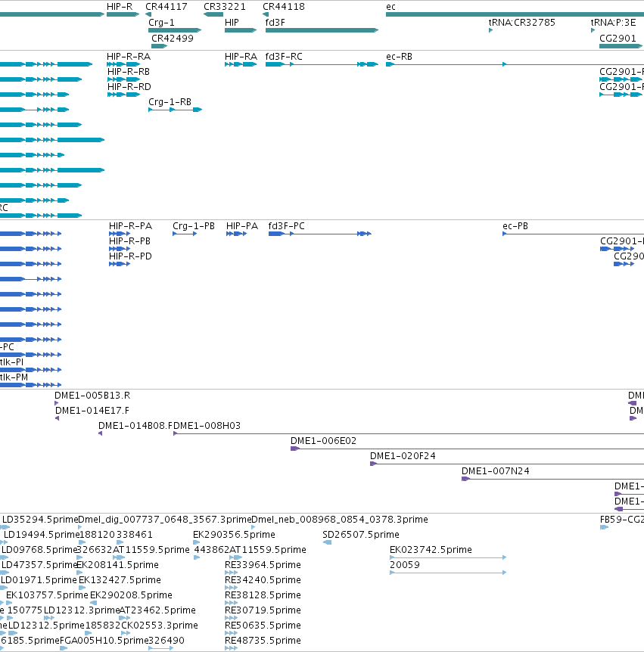Open the CK02553.3prime EST
Screen dimensions: 644x652
coord(126,633)
